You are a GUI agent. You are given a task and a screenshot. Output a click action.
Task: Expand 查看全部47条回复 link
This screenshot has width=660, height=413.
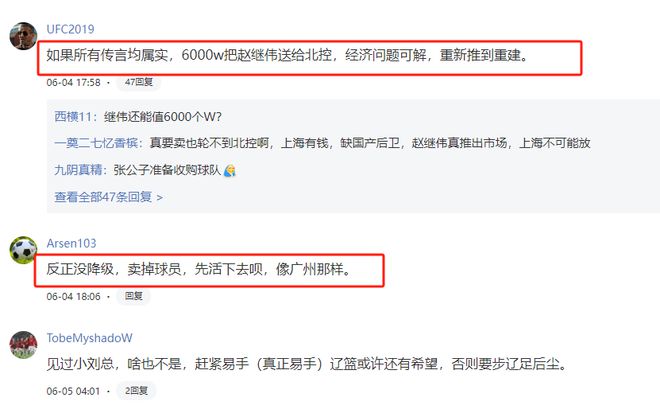[x=103, y=197]
